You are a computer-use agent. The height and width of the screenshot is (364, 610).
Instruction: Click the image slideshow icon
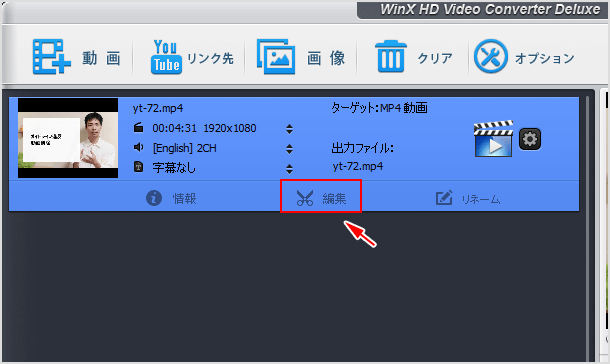coord(276,57)
